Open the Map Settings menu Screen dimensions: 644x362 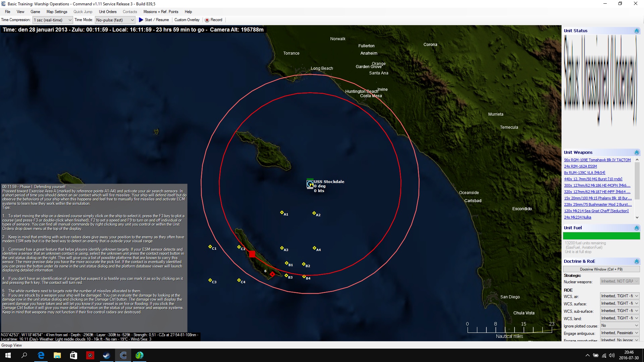click(57, 12)
